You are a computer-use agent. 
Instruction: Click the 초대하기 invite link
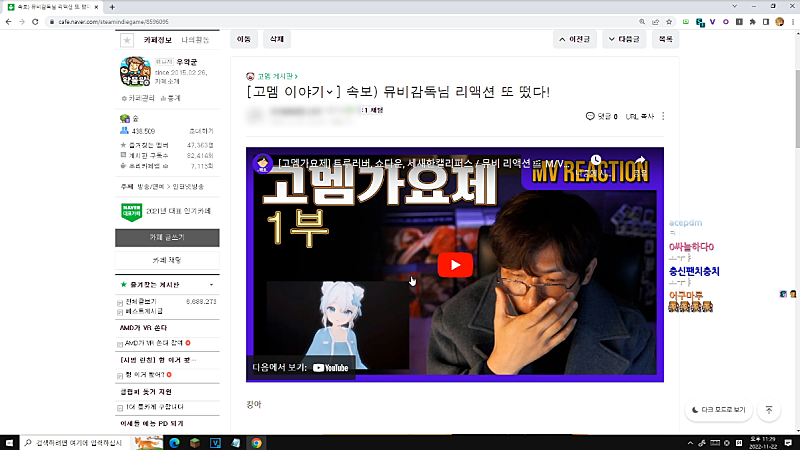(x=201, y=131)
